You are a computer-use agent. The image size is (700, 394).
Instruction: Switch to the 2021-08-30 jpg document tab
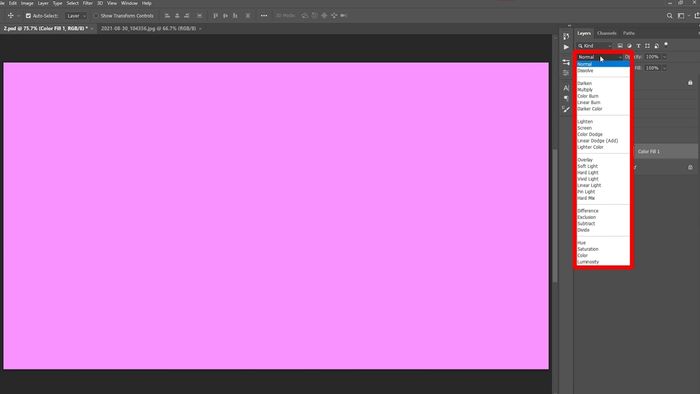click(148, 29)
